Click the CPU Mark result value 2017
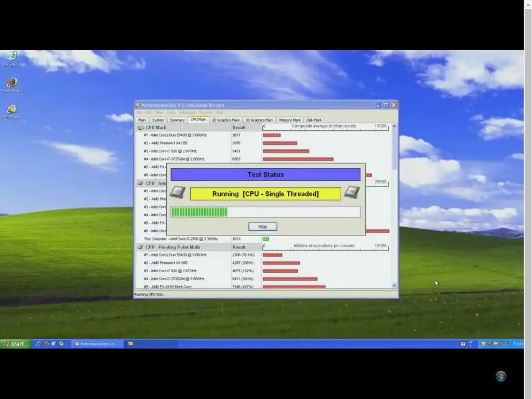532x399 pixels. (236, 135)
